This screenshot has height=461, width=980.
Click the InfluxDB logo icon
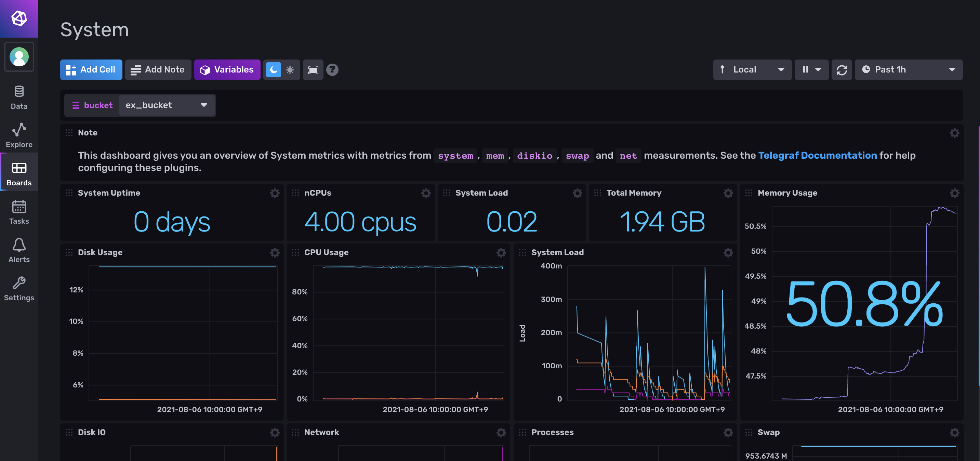pyautogui.click(x=19, y=18)
